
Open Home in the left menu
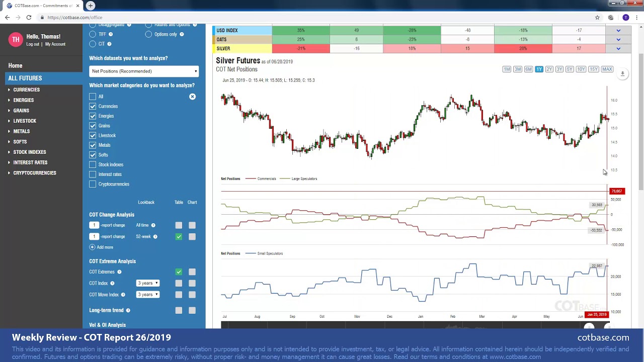pyautogui.click(x=15, y=65)
